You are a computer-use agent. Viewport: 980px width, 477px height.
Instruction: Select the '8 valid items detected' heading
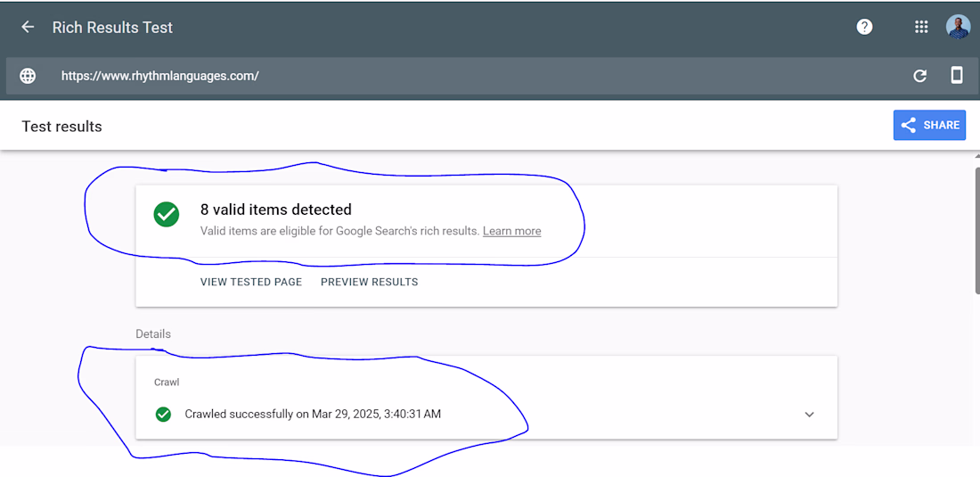tap(275, 210)
